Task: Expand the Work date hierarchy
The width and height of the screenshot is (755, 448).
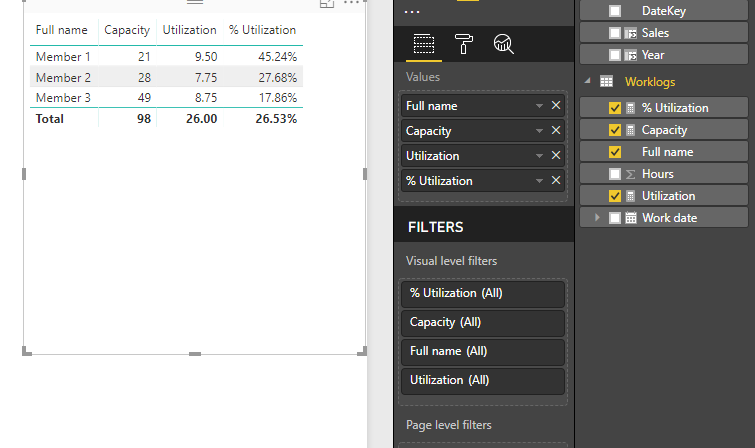Action: pyautogui.click(x=597, y=218)
